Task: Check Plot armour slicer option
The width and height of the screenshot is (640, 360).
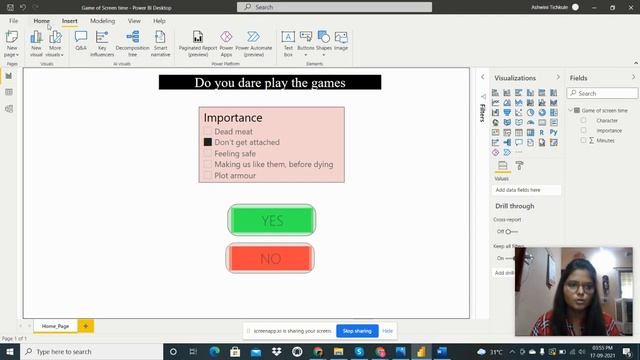Action: 208,176
